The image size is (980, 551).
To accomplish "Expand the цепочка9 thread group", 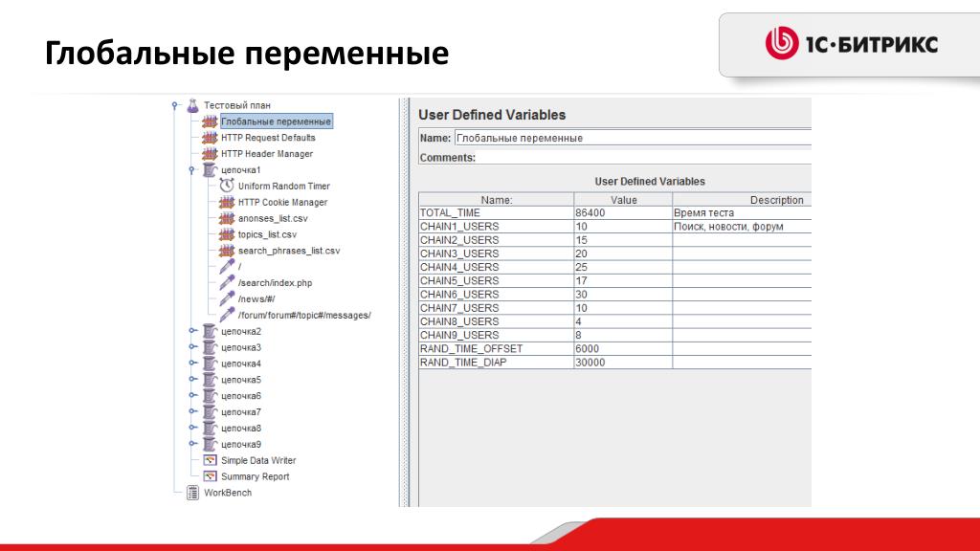I will [x=192, y=444].
